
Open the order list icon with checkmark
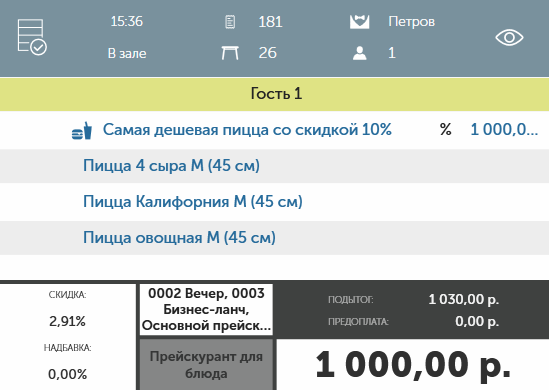[x=32, y=37]
